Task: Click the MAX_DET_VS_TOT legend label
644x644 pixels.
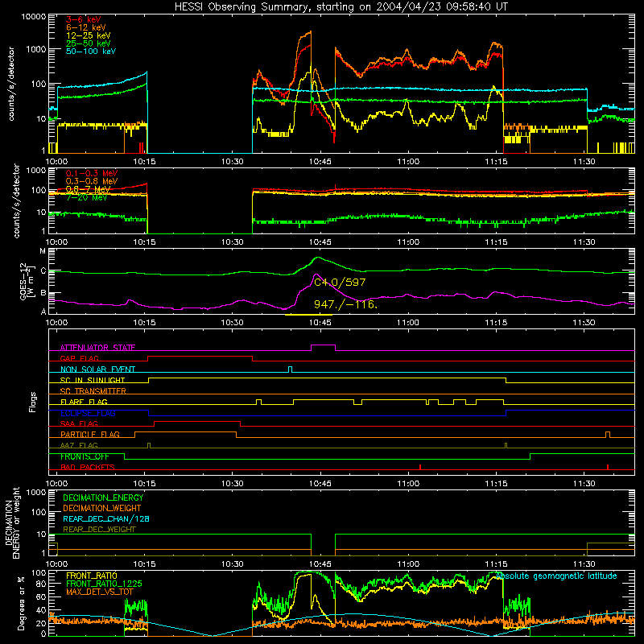Action: (x=100, y=592)
